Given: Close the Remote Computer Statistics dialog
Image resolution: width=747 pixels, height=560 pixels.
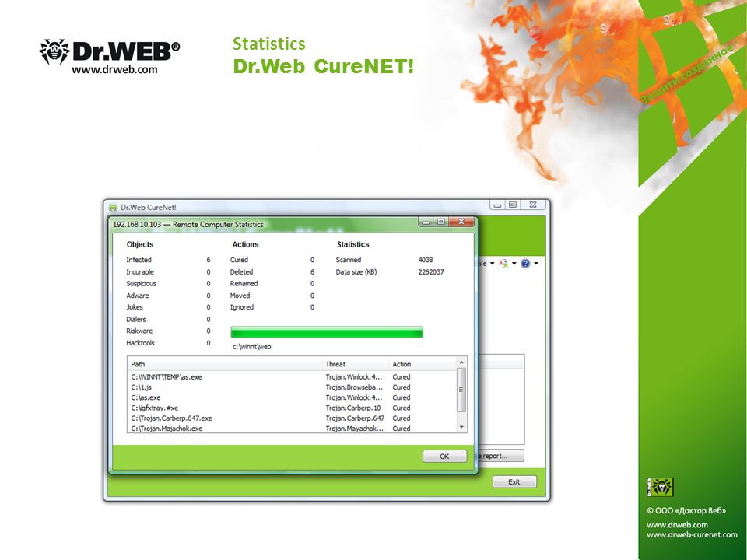Looking at the screenshot, I should click(x=461, y=222).
